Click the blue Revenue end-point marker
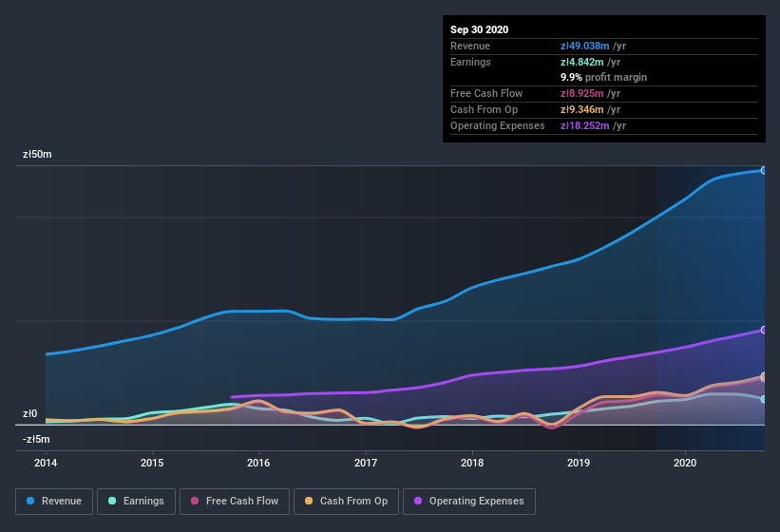Image resolution: width=780 pixels, height=532 pixels. [x=763, y=170]
